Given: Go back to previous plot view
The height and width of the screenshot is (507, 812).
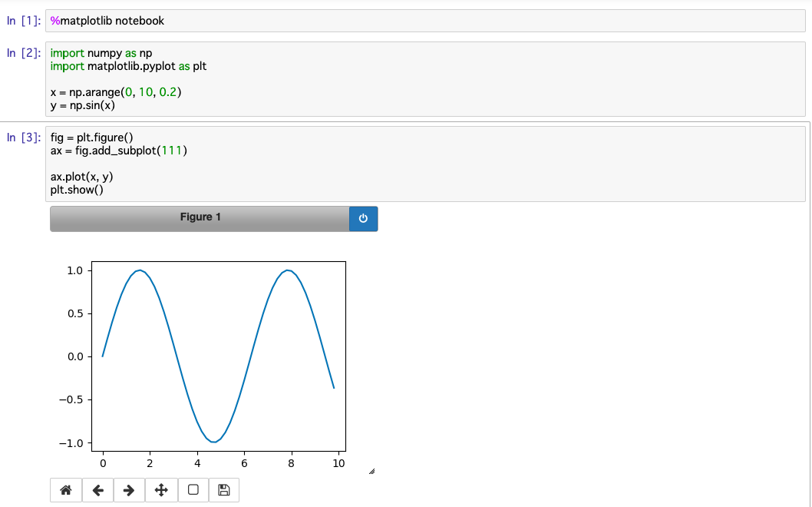Looking at the screenshot, I should 98,490.
